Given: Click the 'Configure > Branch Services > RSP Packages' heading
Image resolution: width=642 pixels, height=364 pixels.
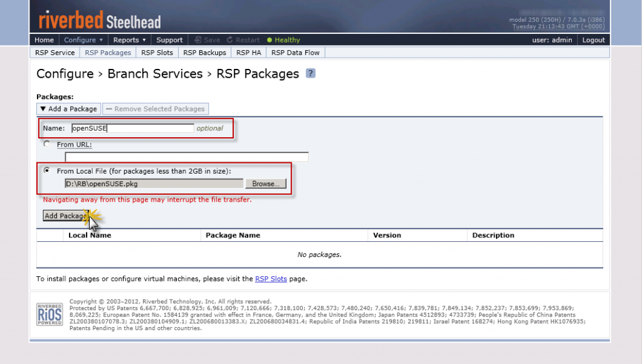Looking at the screenshot, I should point(168,74).
